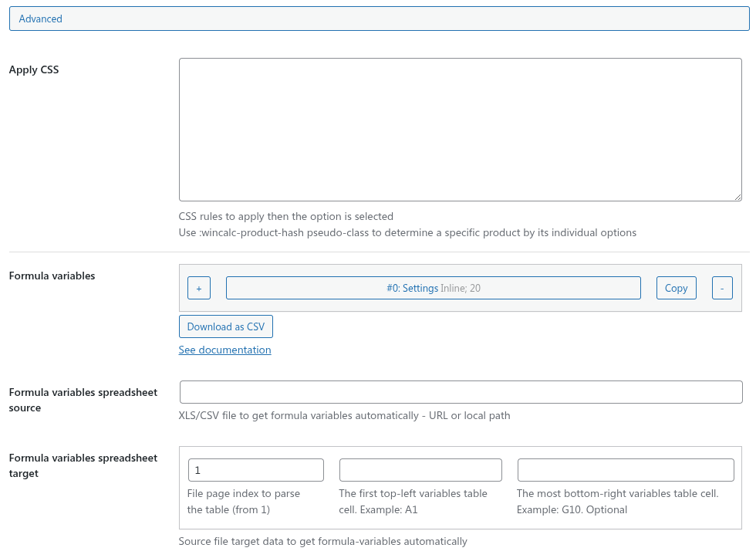Click the Formula variables spreadsheet source label

(x=83, y=400)
